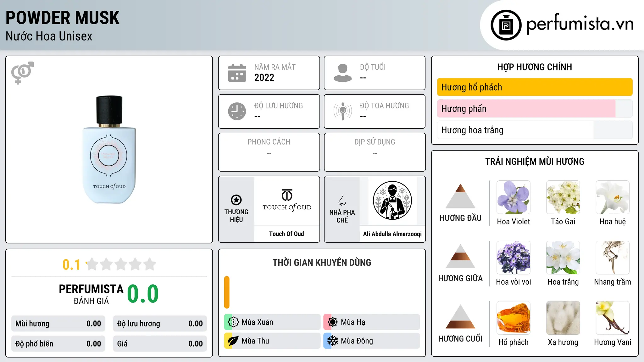The image size is (644, 362).
Task: Click the clock icon beside Độ lưu hương
Action: point(237,111)
